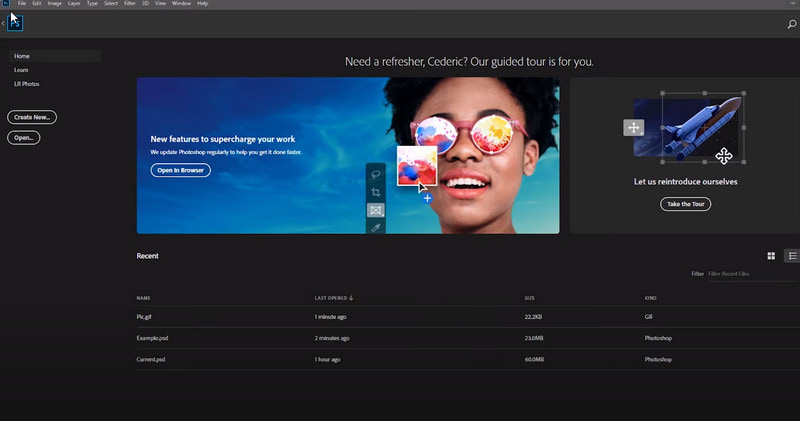Open Current.psd from recent files
800x421 pixels.
coord(151,360)
